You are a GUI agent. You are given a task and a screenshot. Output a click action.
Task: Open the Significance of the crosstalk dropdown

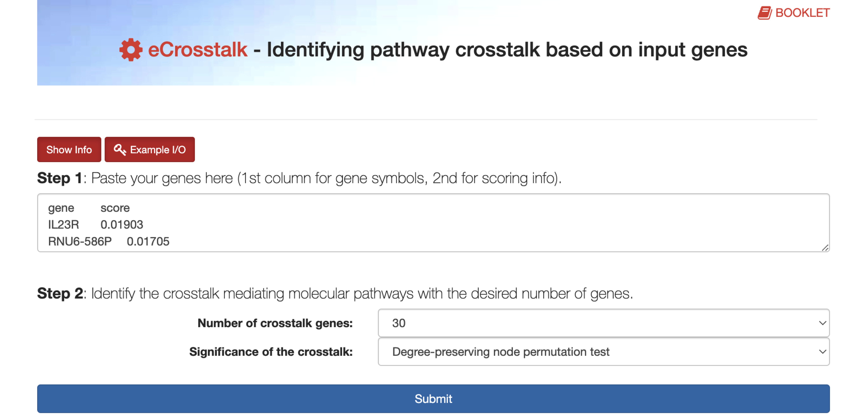click(x=603, y=352)
